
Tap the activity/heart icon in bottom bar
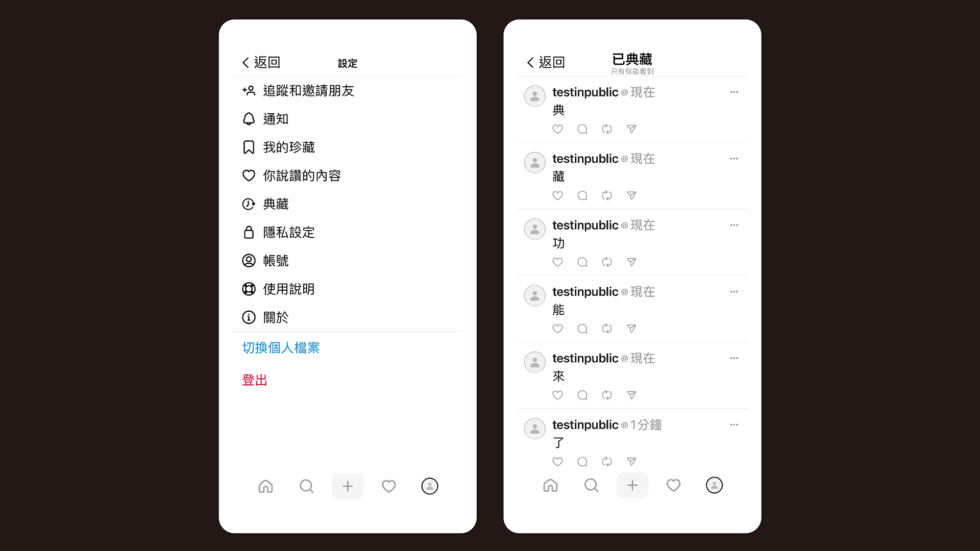tap(388, 485)
